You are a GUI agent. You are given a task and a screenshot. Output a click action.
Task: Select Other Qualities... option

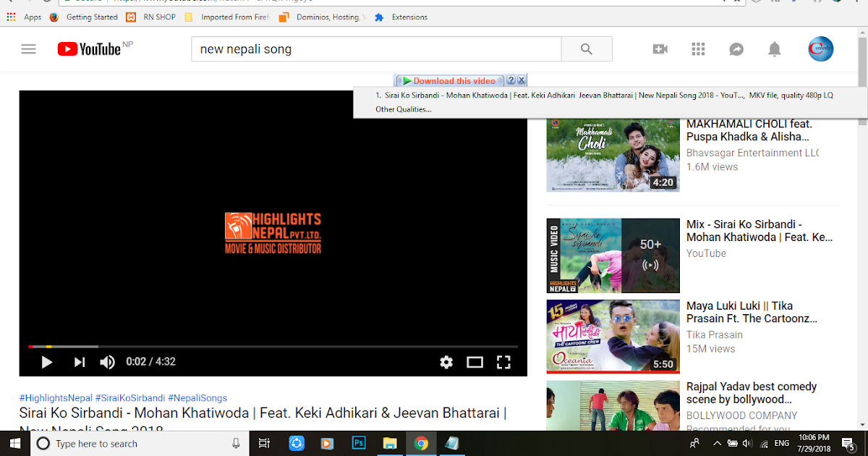point(403,109)
